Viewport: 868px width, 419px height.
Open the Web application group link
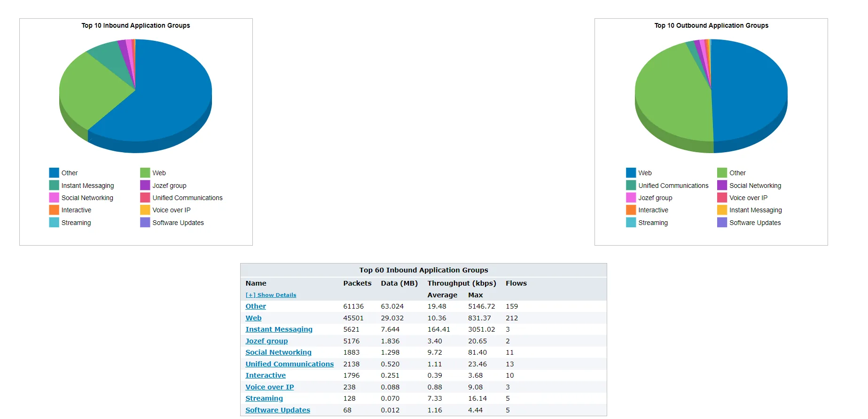(x=253, y=318)
